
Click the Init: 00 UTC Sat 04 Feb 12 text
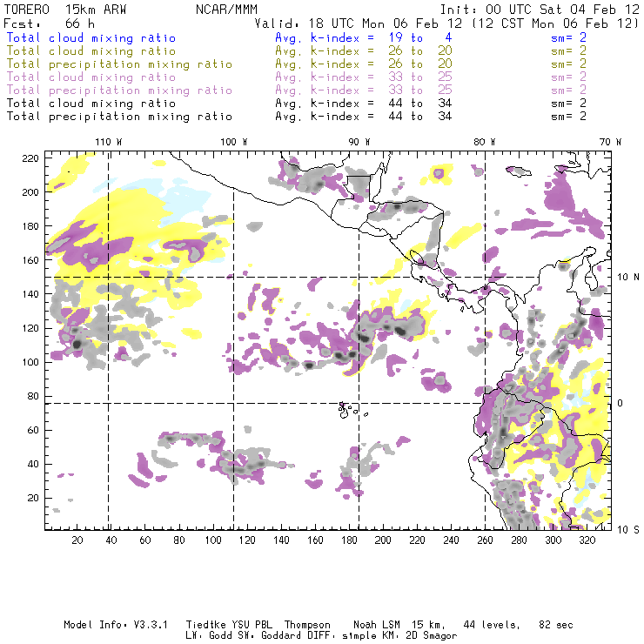(540, 10)
